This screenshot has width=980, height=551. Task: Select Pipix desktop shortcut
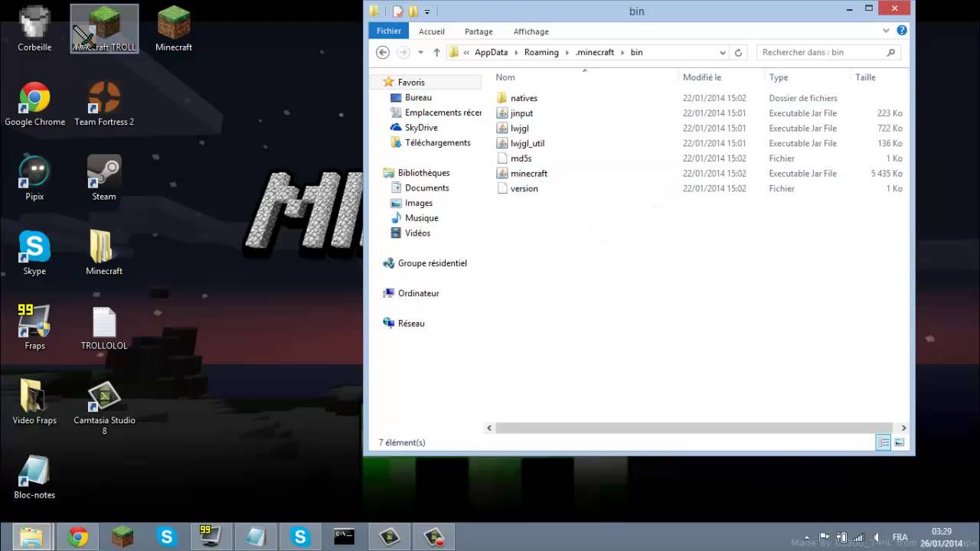tap(34, 178)
